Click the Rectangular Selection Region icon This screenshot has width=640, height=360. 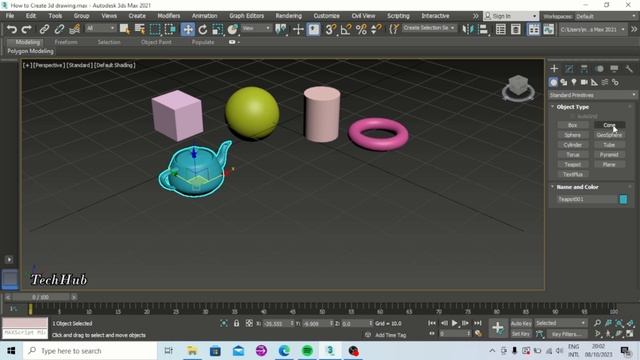(155, 29)
